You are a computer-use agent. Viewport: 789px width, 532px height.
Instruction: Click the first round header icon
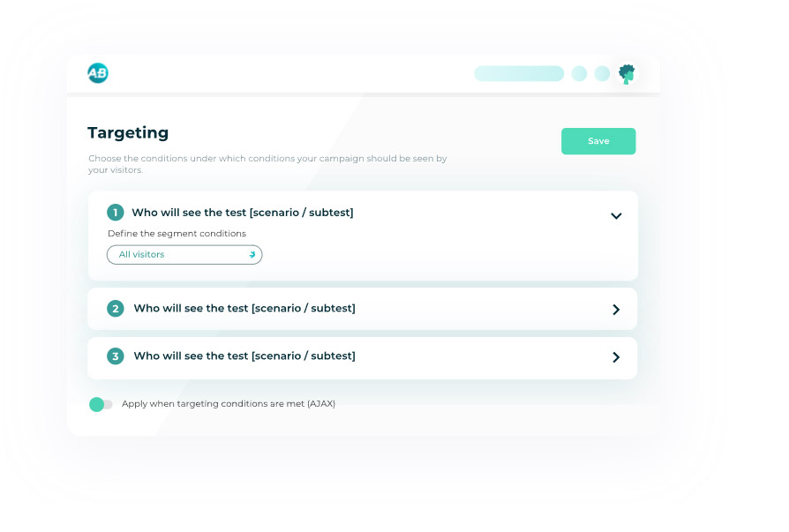(579, 73)
